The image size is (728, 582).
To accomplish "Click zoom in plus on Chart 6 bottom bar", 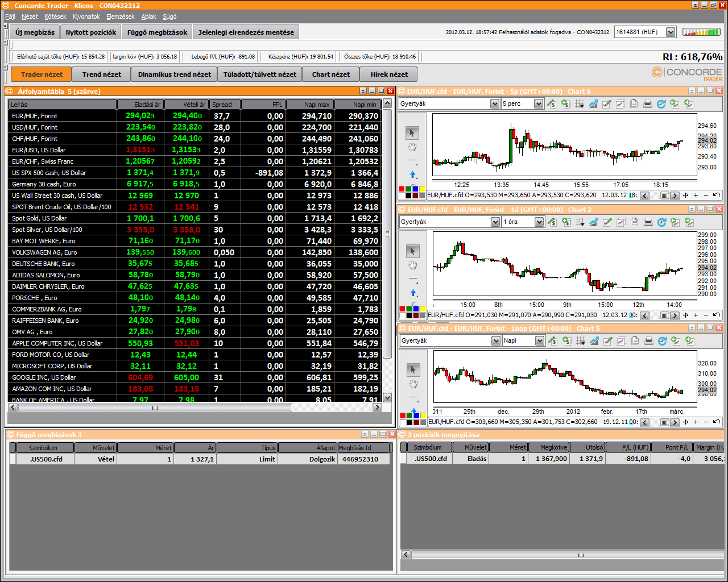I will tap(696, 196).
